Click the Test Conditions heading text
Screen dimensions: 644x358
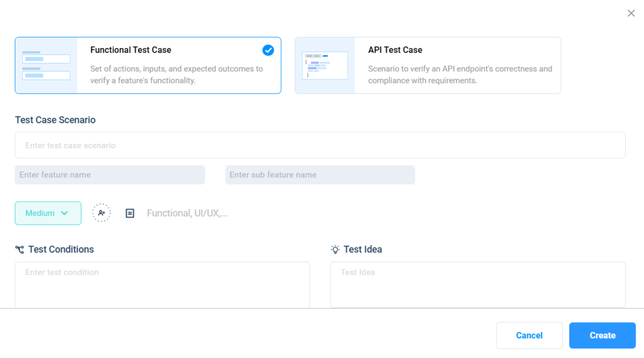coord(61,249)
